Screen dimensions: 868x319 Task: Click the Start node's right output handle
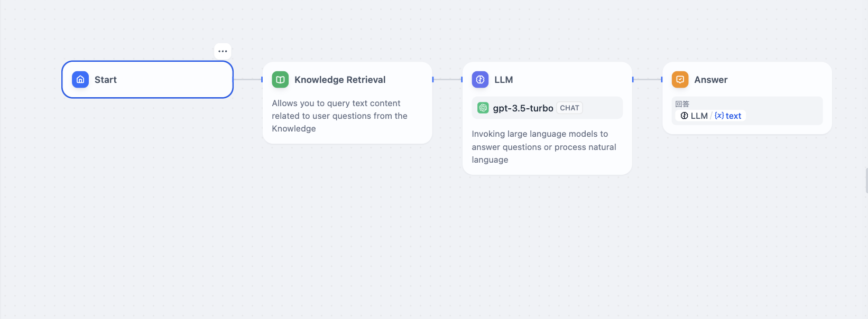click(234, 80)
